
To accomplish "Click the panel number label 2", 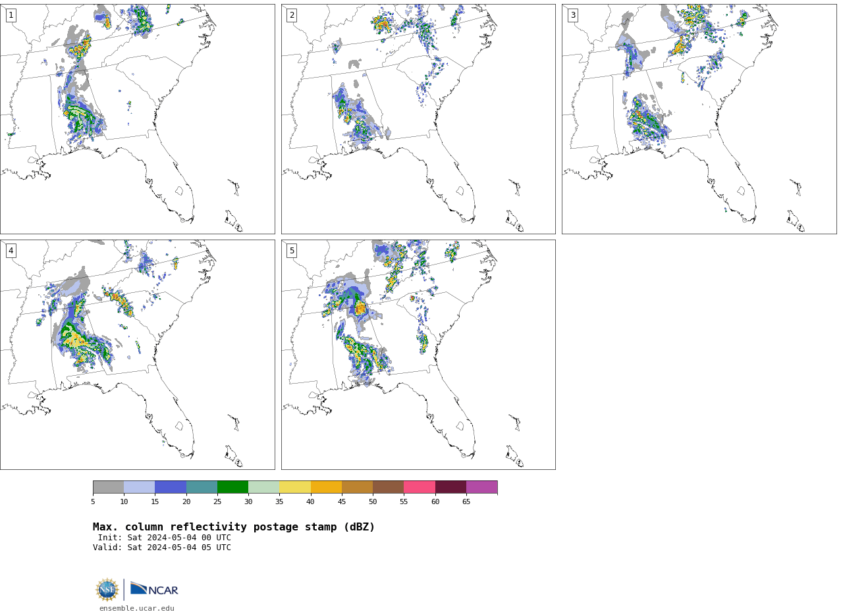I will pos(292,15).
